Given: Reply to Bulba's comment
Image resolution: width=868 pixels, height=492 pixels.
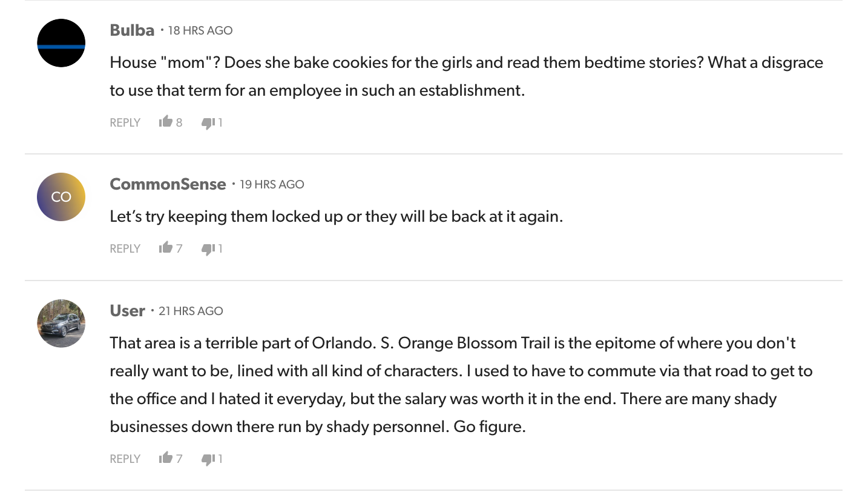Looking at the screenshot, I should (x=125, y=123).
